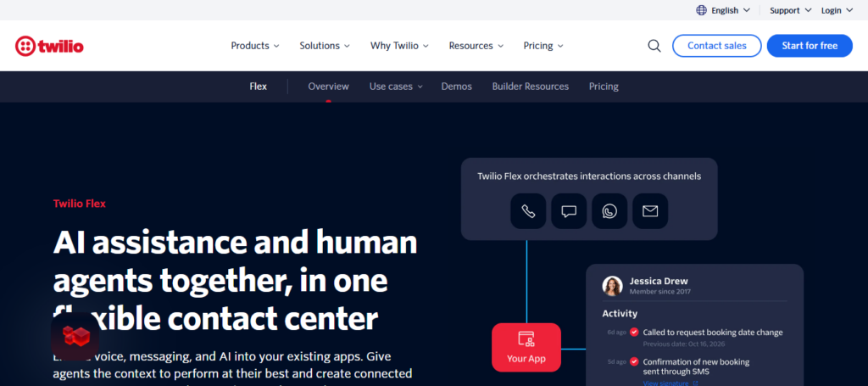The height and width of the screenshot is (386, 868).
Task: Click the Twilio logo
Action: coord(49,46)
